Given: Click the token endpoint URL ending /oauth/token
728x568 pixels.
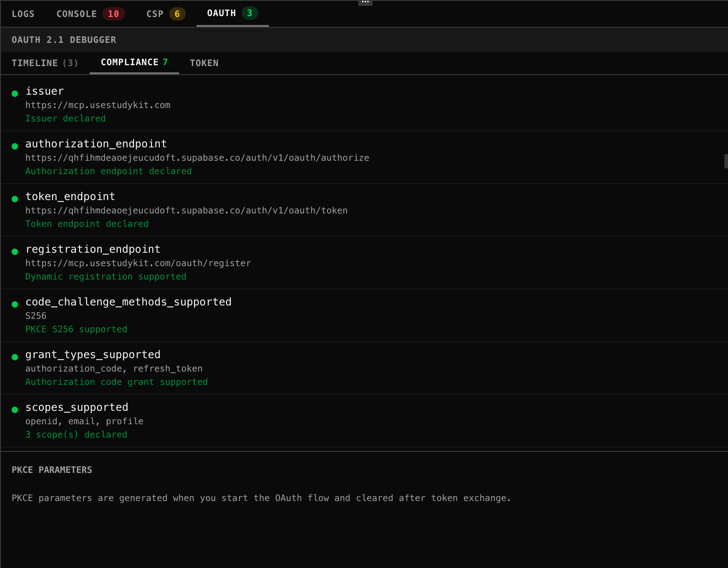Looking at the screenshot, I should [x=186, y=210].
